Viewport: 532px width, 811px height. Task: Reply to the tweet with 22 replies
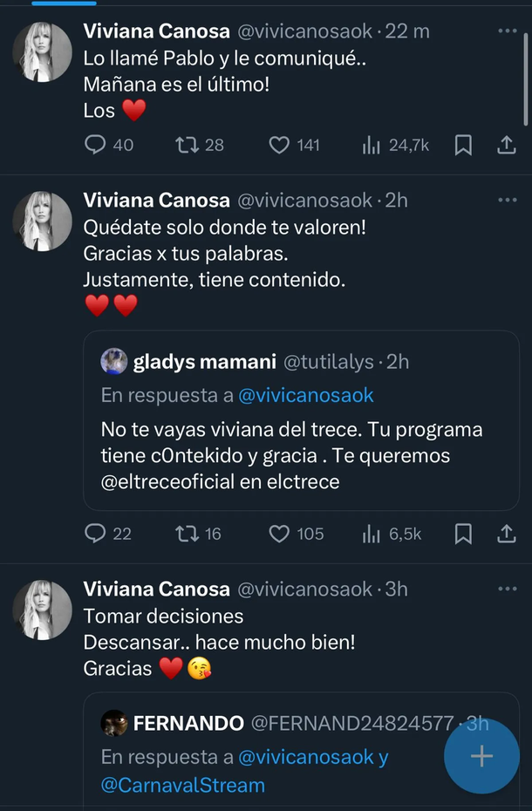[x=95, y=533]
